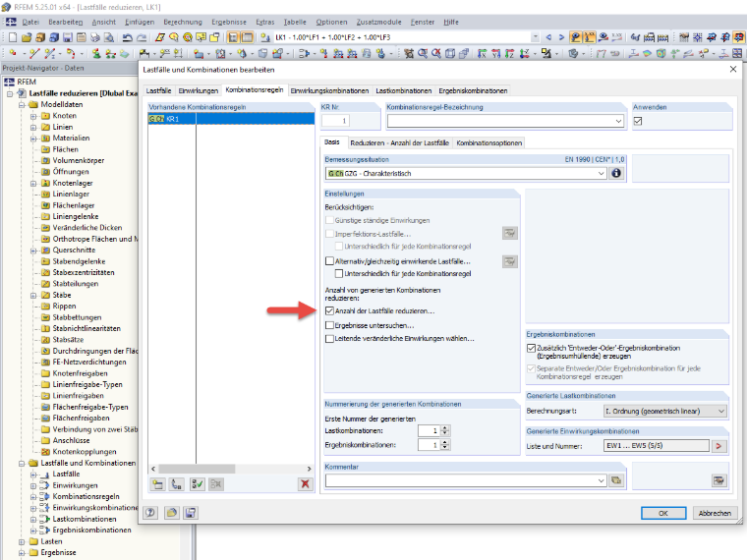This screenshot has width=747, height=560.
Task: Click the Print preview toolbar icon
Action: coord(109,37)
